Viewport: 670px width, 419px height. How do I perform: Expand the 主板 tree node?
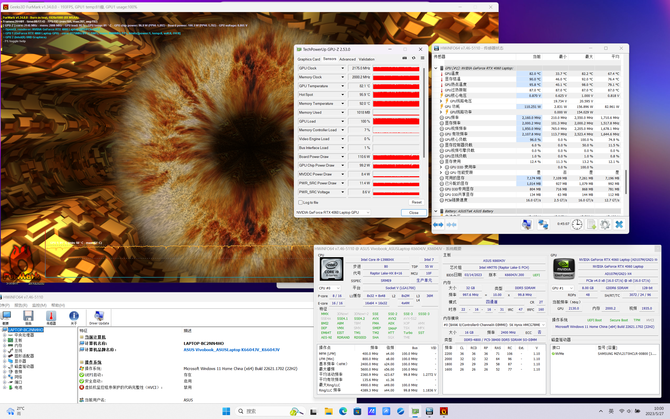click(4, 340)
